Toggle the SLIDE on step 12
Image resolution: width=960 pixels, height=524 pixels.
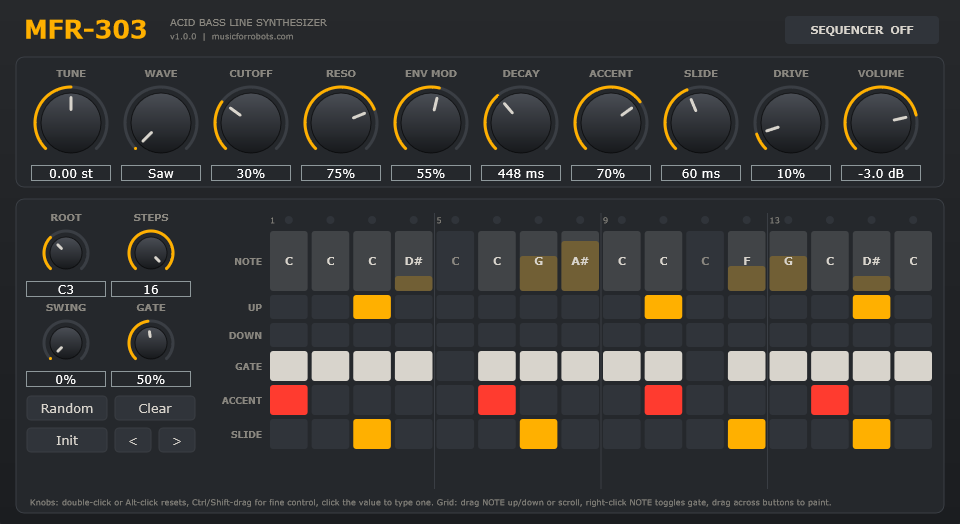coord(747,434)
